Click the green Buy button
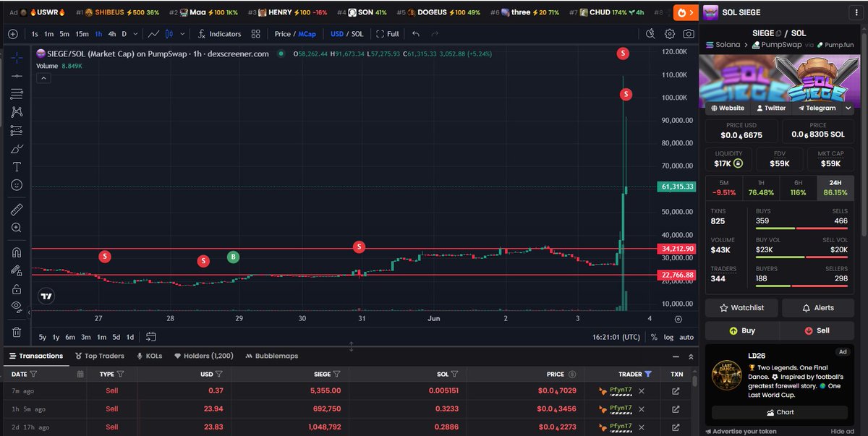This screenshot has height=436, width=868. click(742, 330)
